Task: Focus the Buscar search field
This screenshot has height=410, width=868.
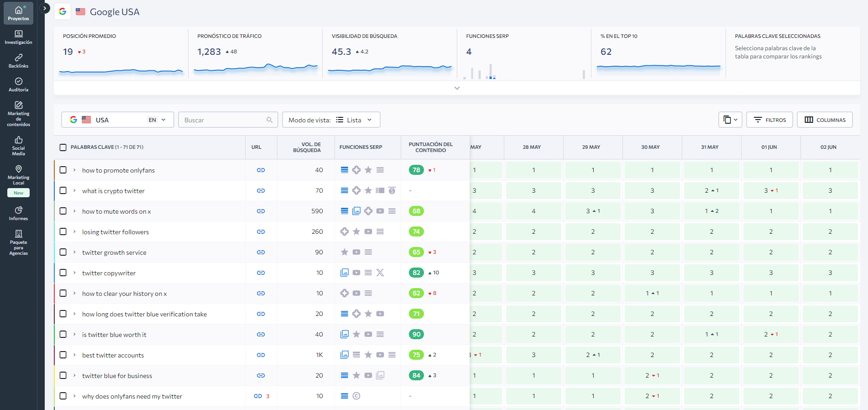Action: click(228, 120)
